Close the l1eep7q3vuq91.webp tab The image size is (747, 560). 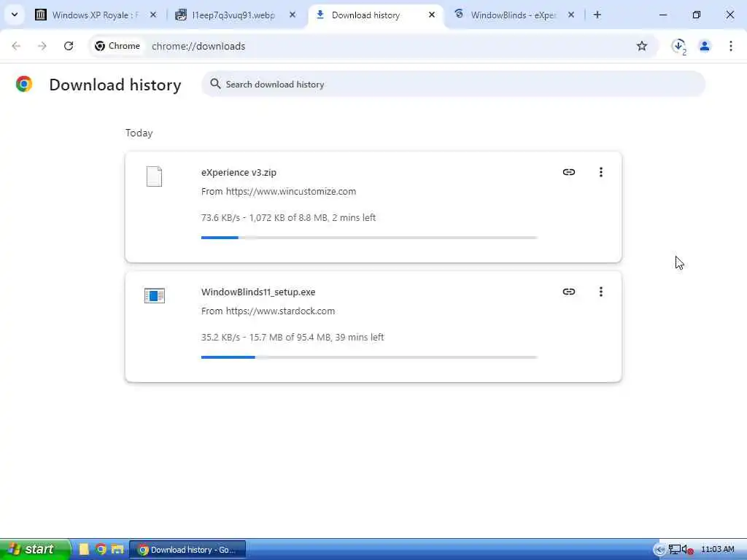pyautogui.click(x=293, y=15)
